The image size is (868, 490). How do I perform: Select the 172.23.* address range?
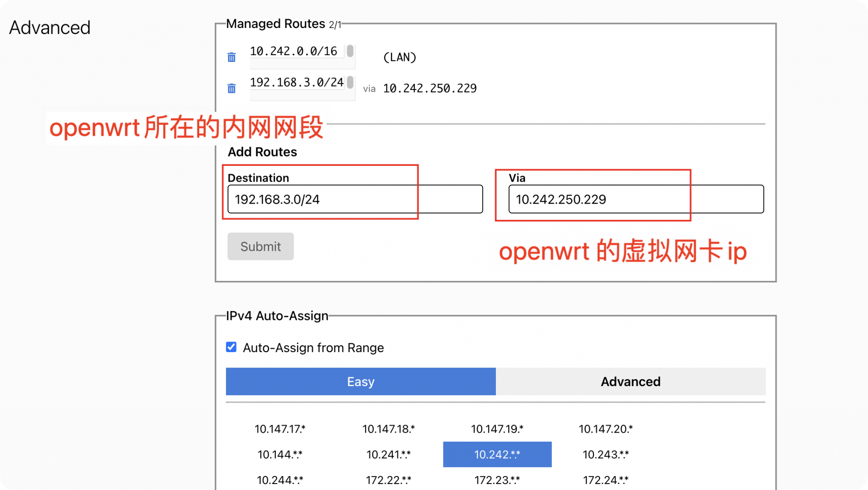(x=498, y=480)
